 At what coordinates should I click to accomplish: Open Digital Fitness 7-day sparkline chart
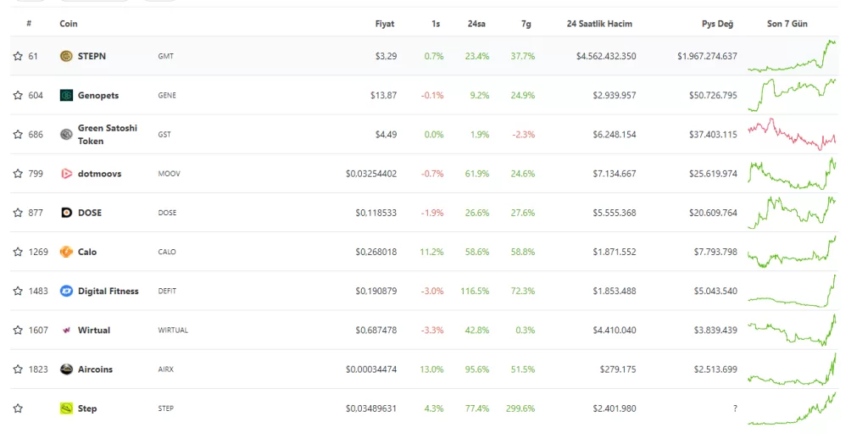(792, 291)
